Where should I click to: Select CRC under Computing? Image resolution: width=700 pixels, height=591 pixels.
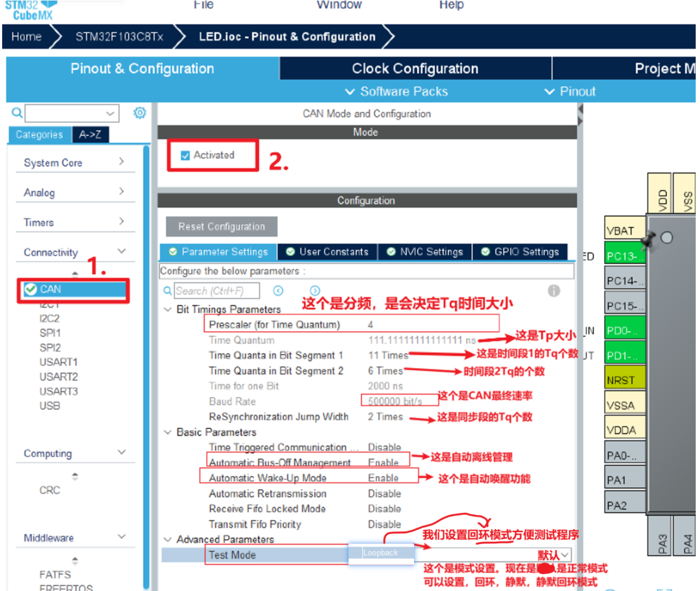[50, 490]
